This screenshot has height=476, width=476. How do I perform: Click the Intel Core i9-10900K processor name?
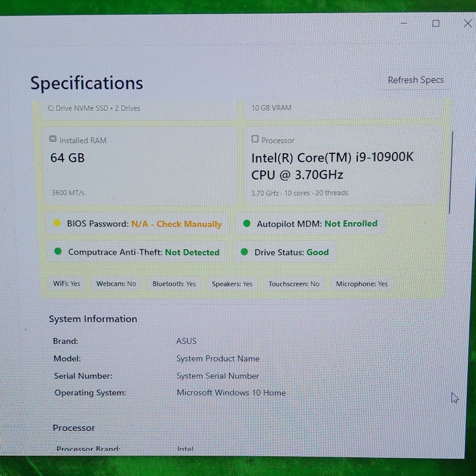click(332, 166)
